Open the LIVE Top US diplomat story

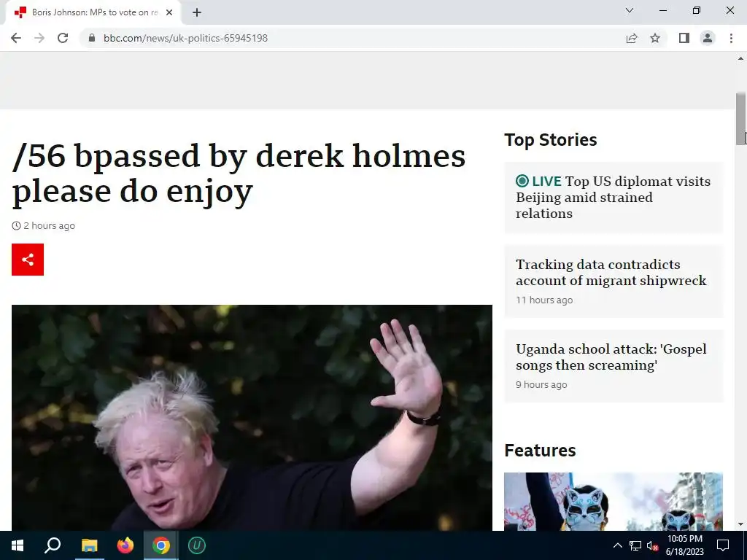point(613,197)
